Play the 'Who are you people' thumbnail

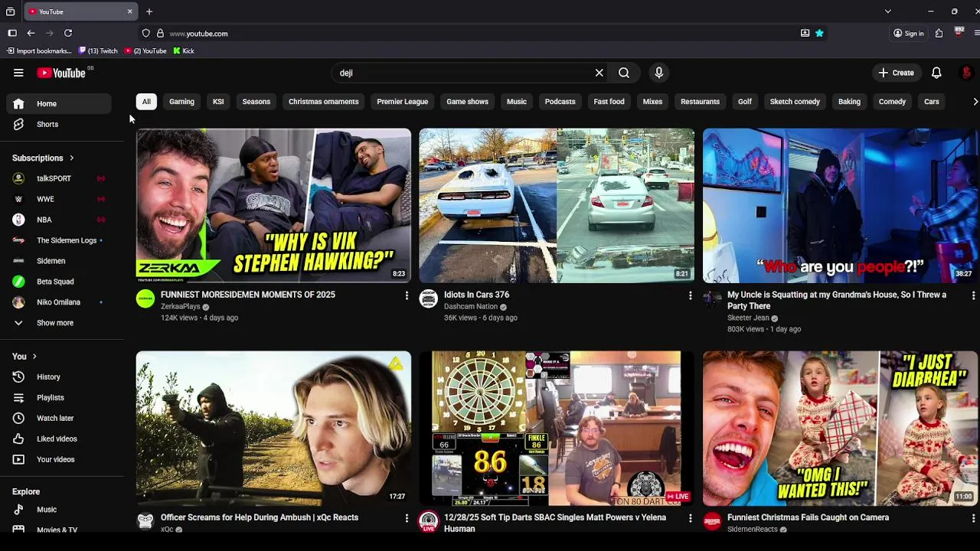(840, 205)
